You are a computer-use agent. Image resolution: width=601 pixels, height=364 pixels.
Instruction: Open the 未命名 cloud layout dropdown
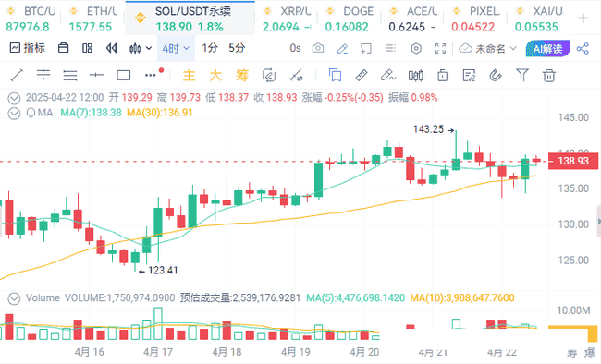click(487, 49)
